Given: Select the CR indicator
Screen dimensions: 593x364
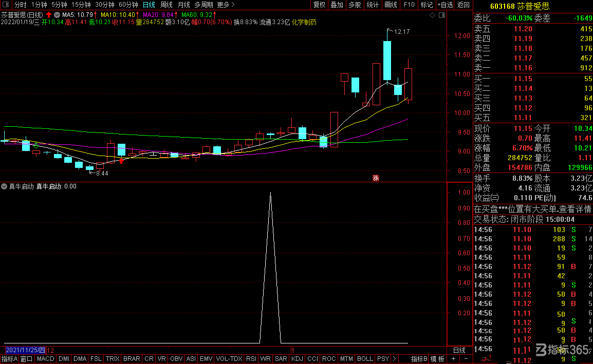Looking at the screenshot, I should point(149,359).
